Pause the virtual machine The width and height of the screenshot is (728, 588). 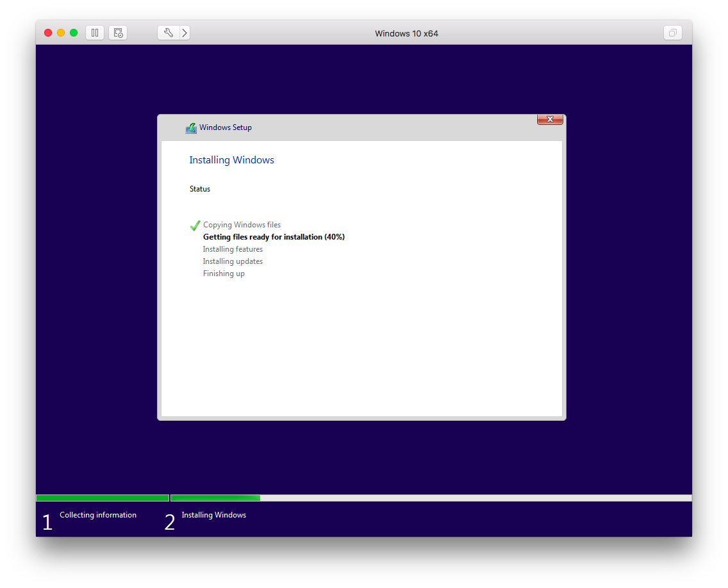click(94, 33)
